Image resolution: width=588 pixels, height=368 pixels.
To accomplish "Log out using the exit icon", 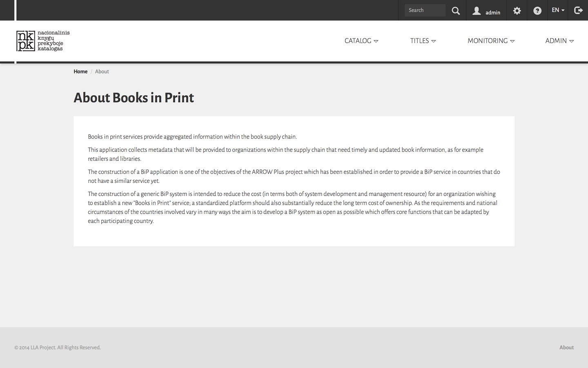I will coord(578,10).
